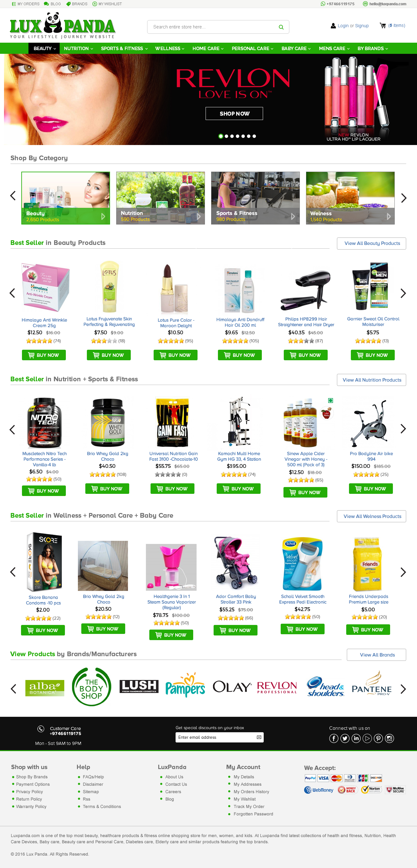Click the LinkedIn social icon
The width and height of the screenshot is (417, 868).
[356, 738]
